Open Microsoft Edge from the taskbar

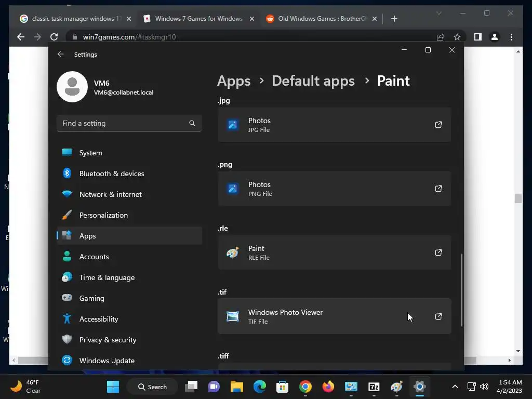tap(260, 387)
